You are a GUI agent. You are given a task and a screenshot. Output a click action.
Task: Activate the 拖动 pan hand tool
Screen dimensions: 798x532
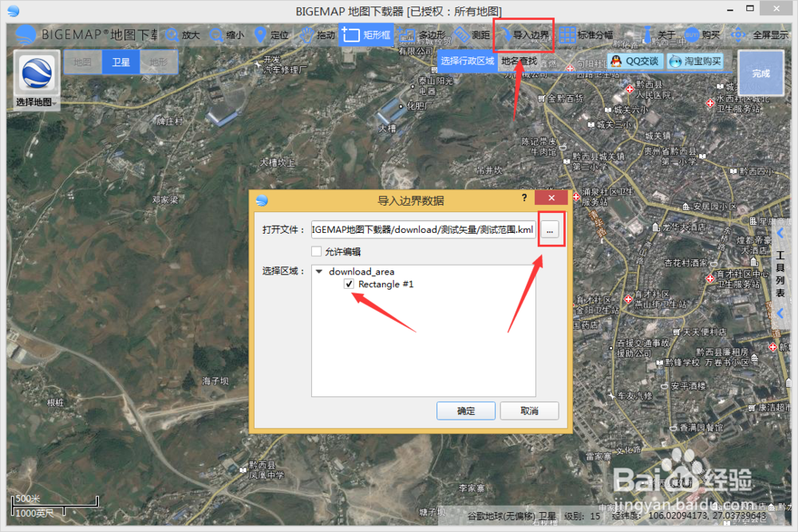[317, 34]
